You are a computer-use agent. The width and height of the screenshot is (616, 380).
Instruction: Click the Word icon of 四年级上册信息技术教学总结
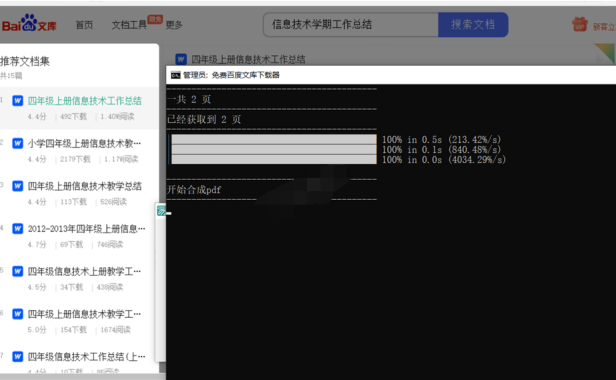tap(18, 186)
